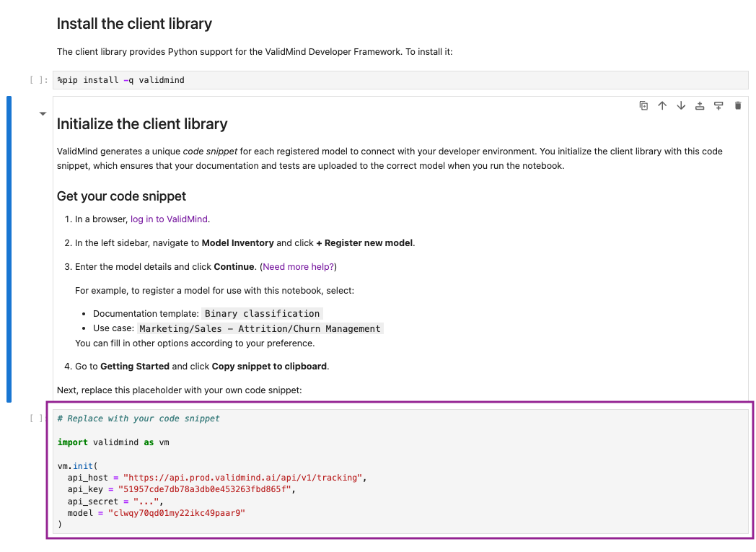Insert a new cell above
The width and height of the screenshot is (756, 552).
(700, 105)
